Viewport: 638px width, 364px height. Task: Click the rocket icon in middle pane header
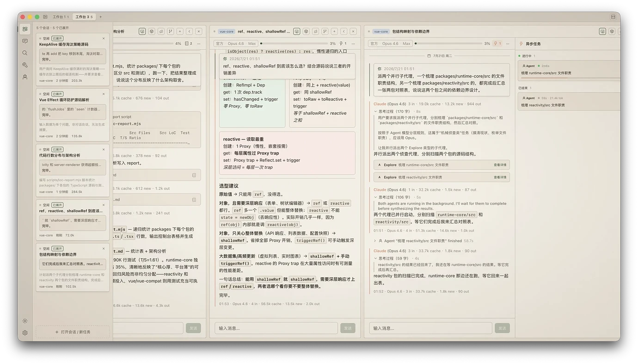[x=315, y=31]
